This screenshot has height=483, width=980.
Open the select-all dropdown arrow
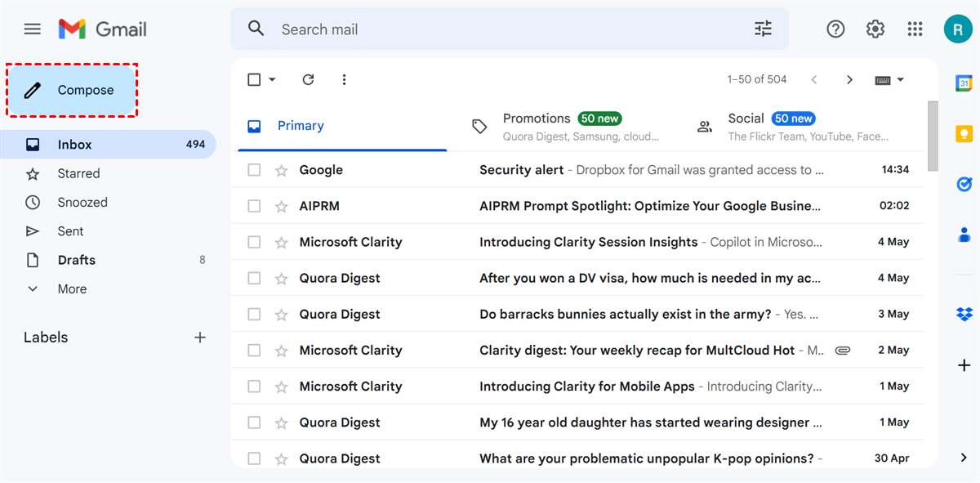point(272,79)
